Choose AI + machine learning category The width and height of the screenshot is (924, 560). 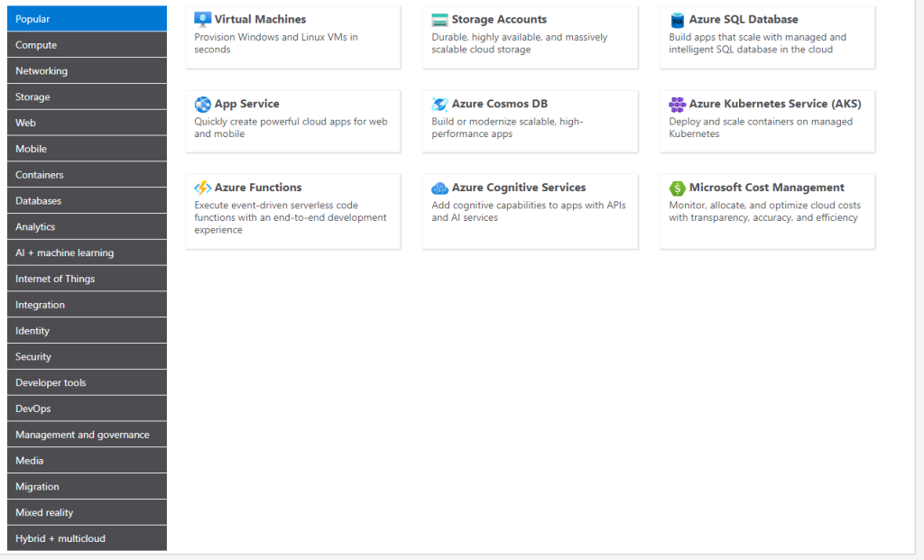[x=88, y=252]
